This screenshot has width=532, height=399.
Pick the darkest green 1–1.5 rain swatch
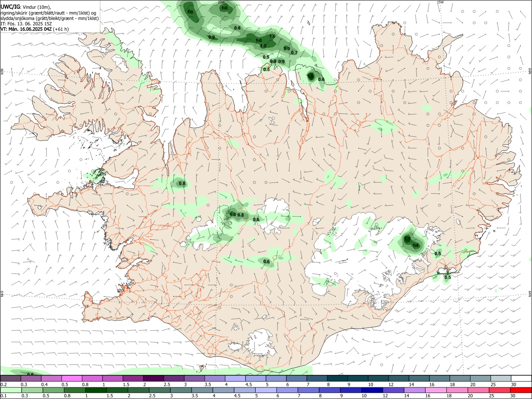coord(96,390)
